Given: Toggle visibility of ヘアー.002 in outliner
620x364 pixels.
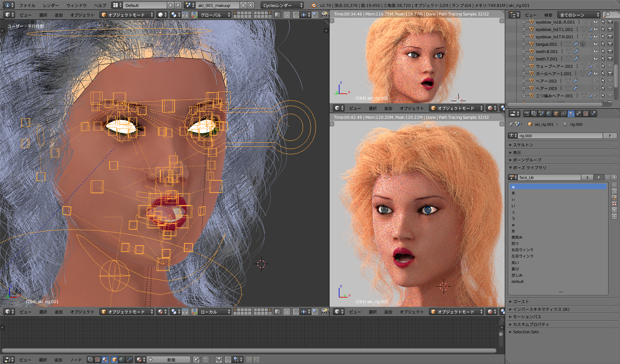Looking at the screenshot, I should (595, 81).
